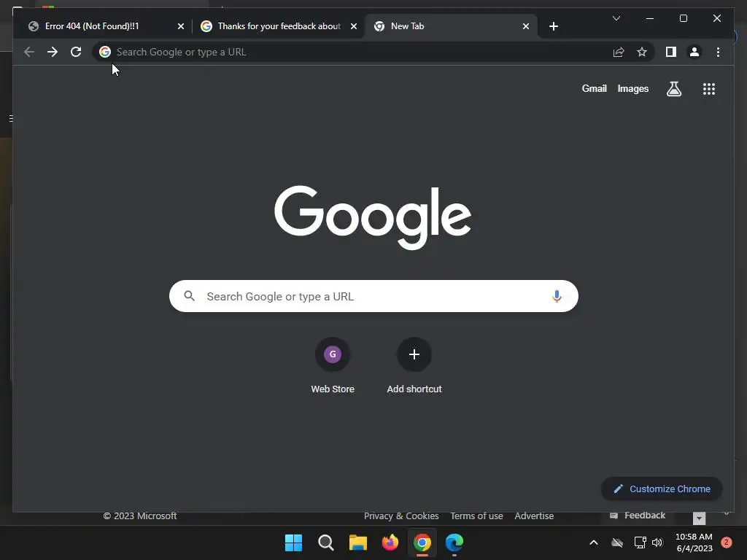Viewport: 747px width, 560px height.
Task: Go forward to the next page
Action: [x=53, y=52]
